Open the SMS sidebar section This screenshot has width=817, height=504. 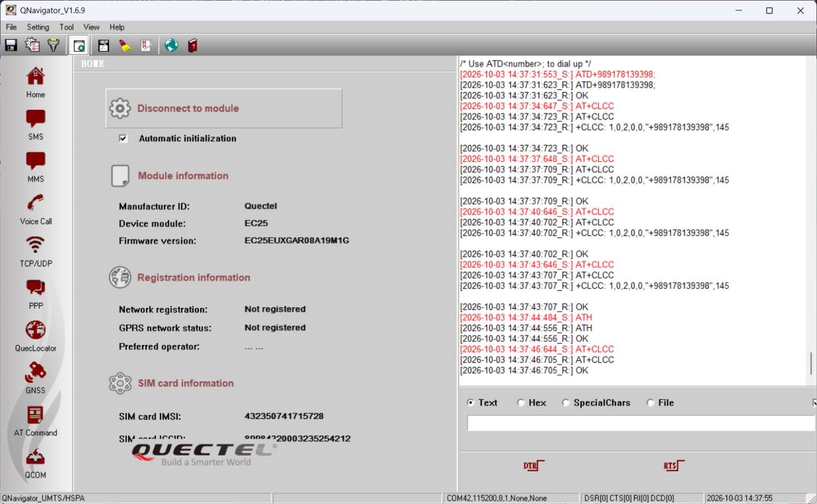[35, 125]
